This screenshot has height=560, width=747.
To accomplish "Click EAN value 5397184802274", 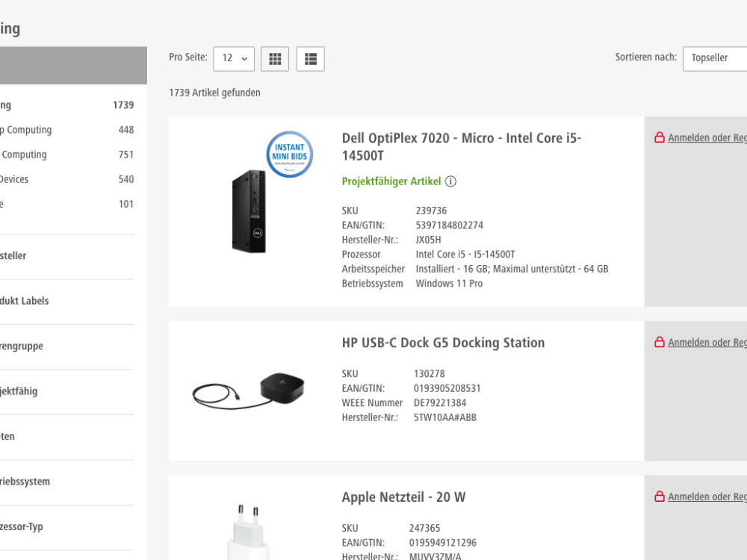I will point(449,225).
